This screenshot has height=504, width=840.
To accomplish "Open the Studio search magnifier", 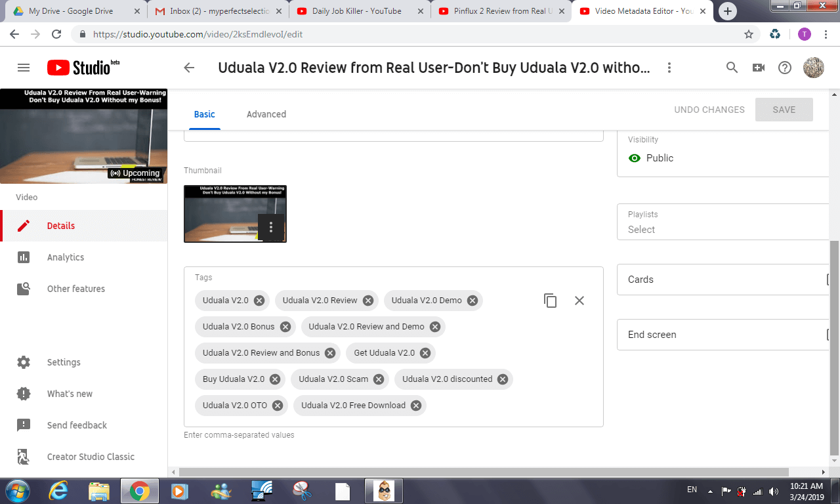I will coord(732,68).
